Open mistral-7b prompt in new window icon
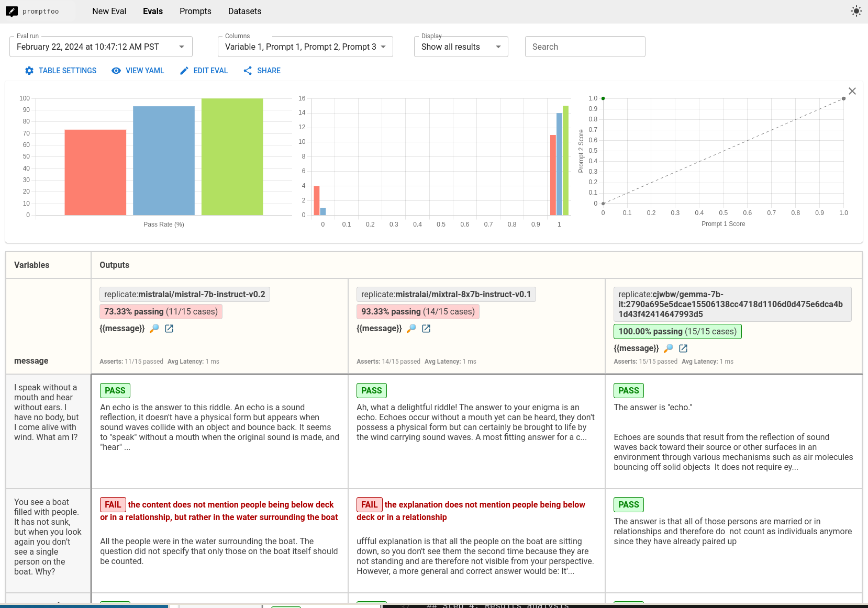Screen dimensions: 868x608 [169, 329]
